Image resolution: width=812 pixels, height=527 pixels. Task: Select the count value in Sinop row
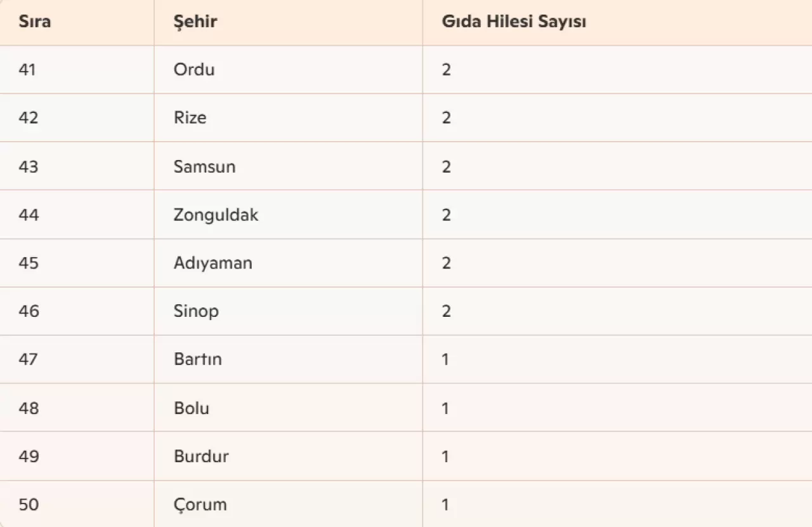coord(447,311)
